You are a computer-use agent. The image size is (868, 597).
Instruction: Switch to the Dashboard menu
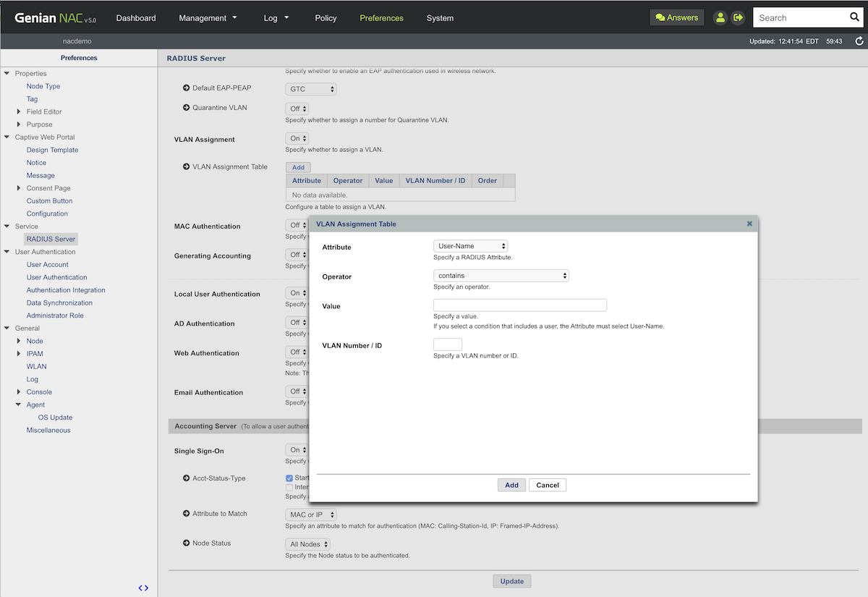(135, 17)
